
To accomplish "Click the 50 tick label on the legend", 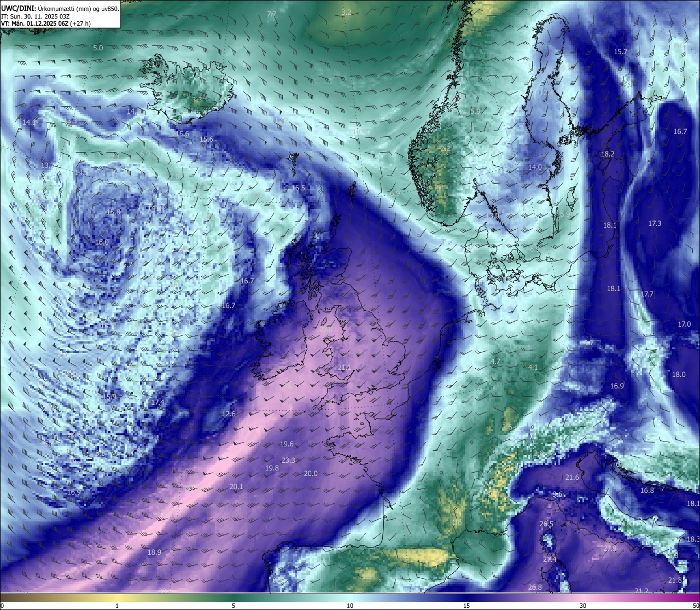I will click(x=696, y=606).
